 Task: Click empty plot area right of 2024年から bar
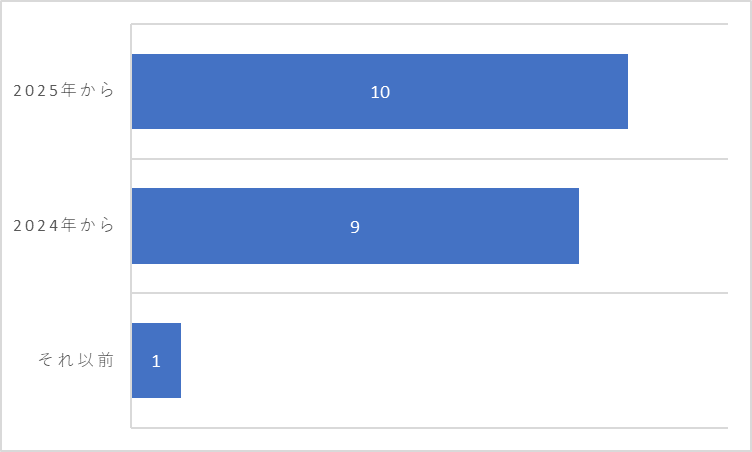pos(653,226)
